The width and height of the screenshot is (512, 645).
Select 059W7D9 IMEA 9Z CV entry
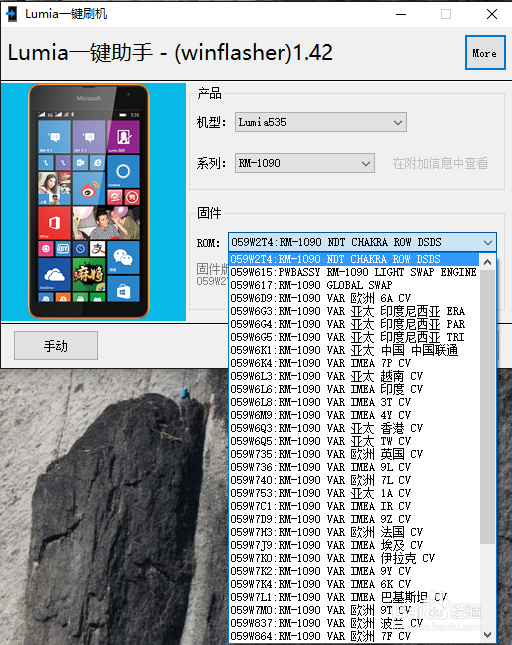[x=354, y=519]
